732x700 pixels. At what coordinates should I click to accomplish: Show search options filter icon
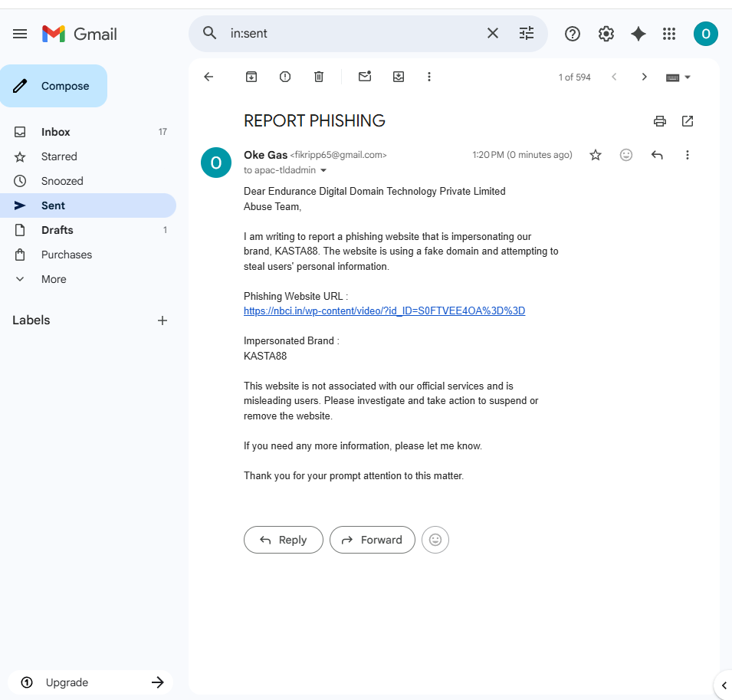(527, 33)
